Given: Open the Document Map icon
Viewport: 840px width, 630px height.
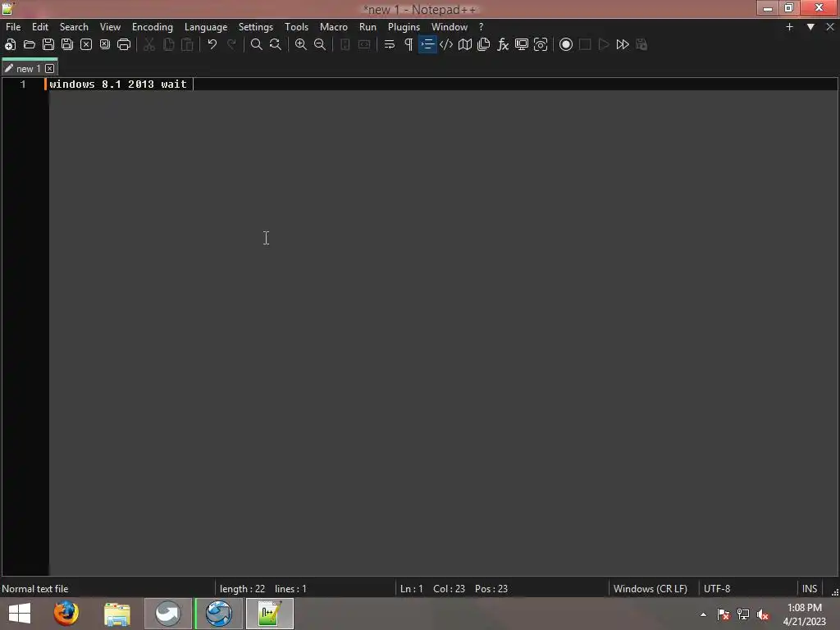Looking at the screenshot, I should point(465,44).
